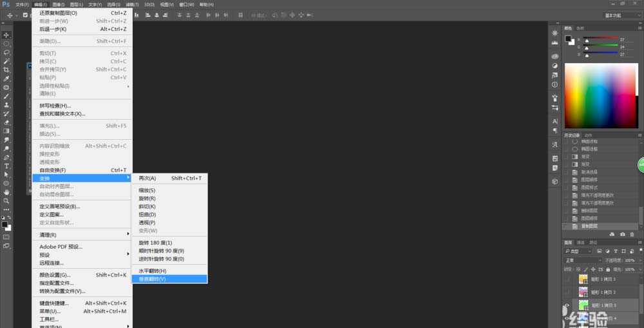Open the 图像(I) menu in the menu bar
644x328 pixels.
(59, 5)
